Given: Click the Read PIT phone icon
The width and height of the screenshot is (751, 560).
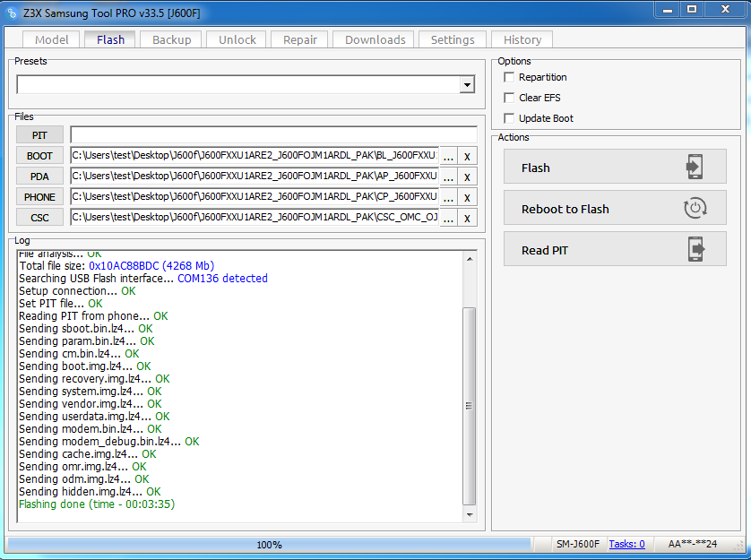Looking at the screenshot, I should click(x=697, y=249).
